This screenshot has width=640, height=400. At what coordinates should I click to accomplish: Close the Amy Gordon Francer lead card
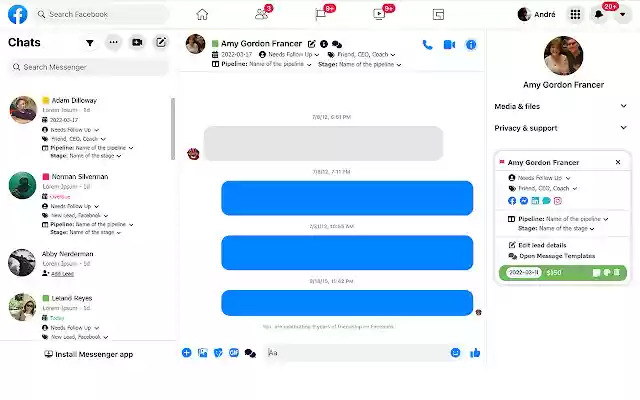(x=618, y=162)
